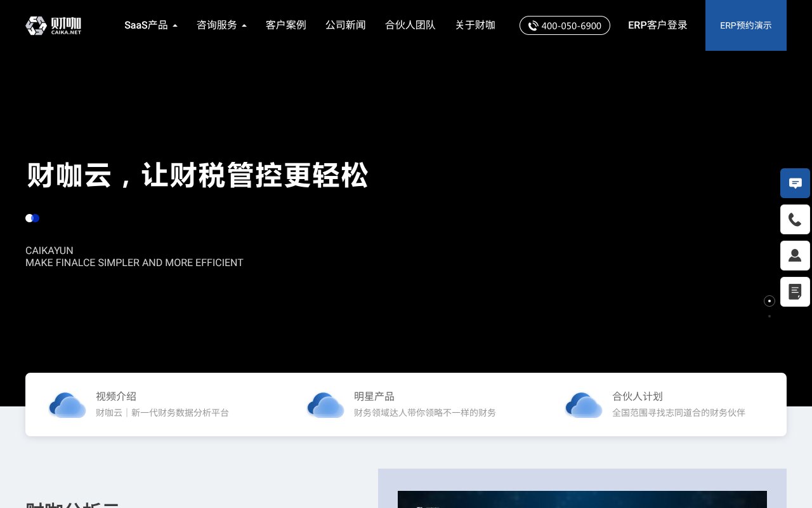Collapse the SaaS产品 menu arrow
This screenshot has width=812, height=508.
pyautogui.click(x=175, y=25)
